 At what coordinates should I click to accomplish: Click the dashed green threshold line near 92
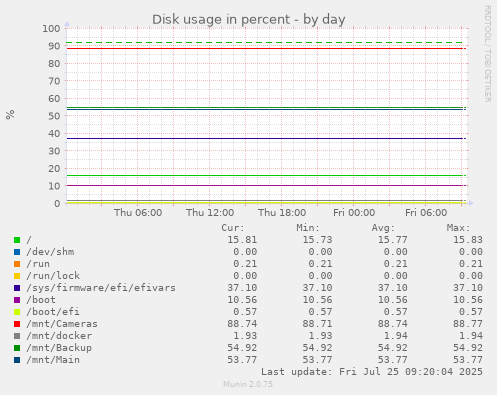click(x=264, y=43)
